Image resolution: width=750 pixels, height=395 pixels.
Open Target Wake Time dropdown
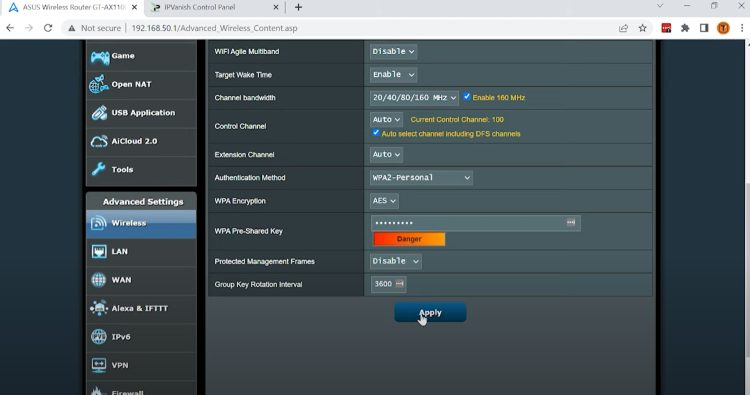[393, 75]
